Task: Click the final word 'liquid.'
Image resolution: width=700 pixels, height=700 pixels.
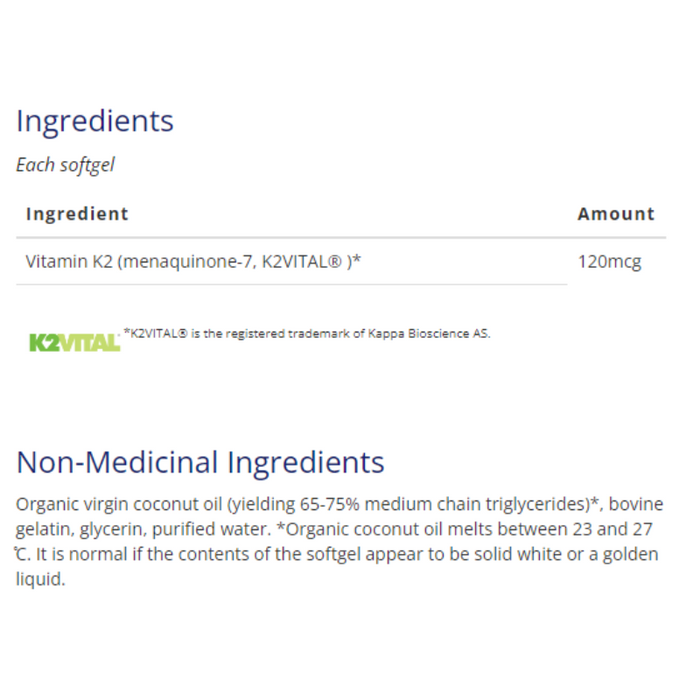Action: click(40, 579)
